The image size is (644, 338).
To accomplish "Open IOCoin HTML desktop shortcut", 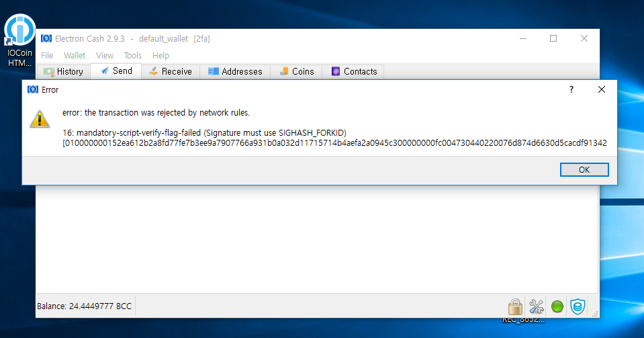I will pyautogui.click(x=19, y=40).
